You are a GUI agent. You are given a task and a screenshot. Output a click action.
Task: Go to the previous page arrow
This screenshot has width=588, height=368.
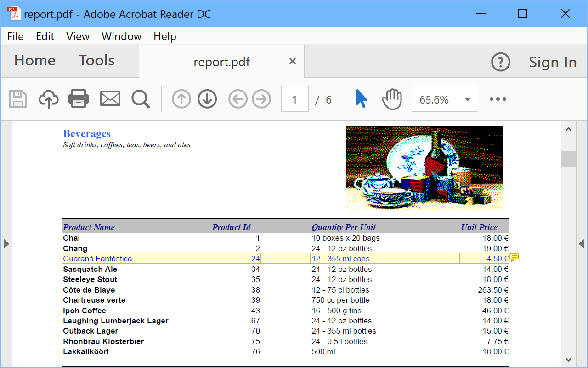point(181,99)
